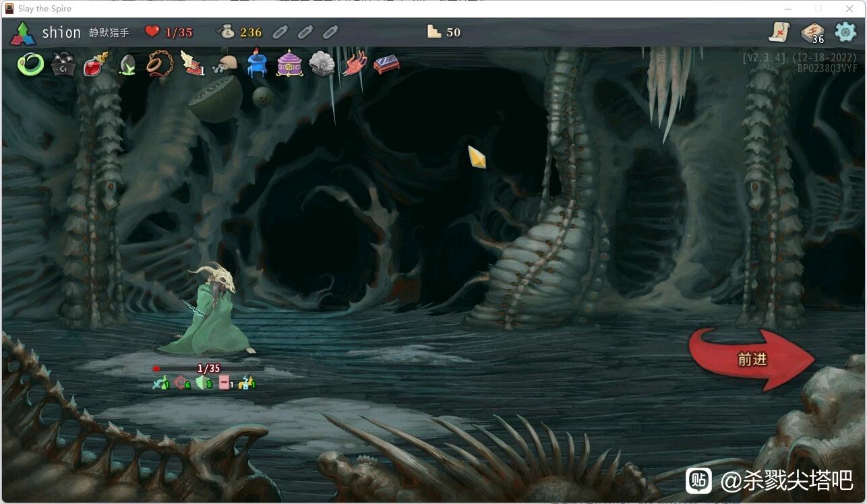
Task: Click the floor 50 stairs icon
Action: (x=434, y=32)
